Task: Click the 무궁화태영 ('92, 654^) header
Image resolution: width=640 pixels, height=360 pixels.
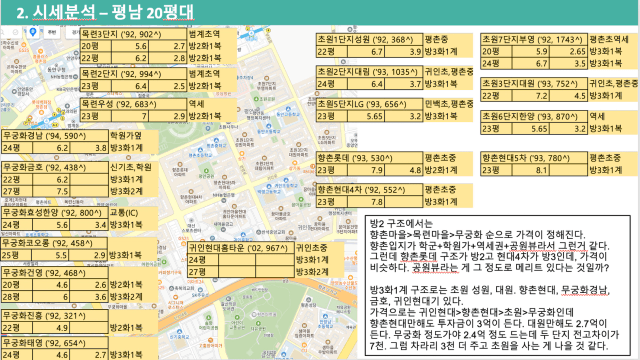Action: [x=55, y=343]
